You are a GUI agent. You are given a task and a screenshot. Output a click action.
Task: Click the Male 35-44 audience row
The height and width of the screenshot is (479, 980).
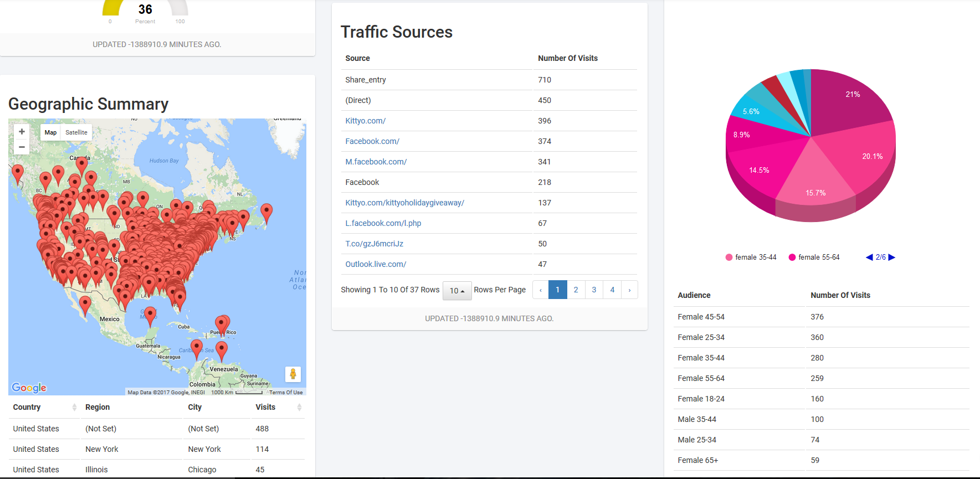tap(822, 419)
